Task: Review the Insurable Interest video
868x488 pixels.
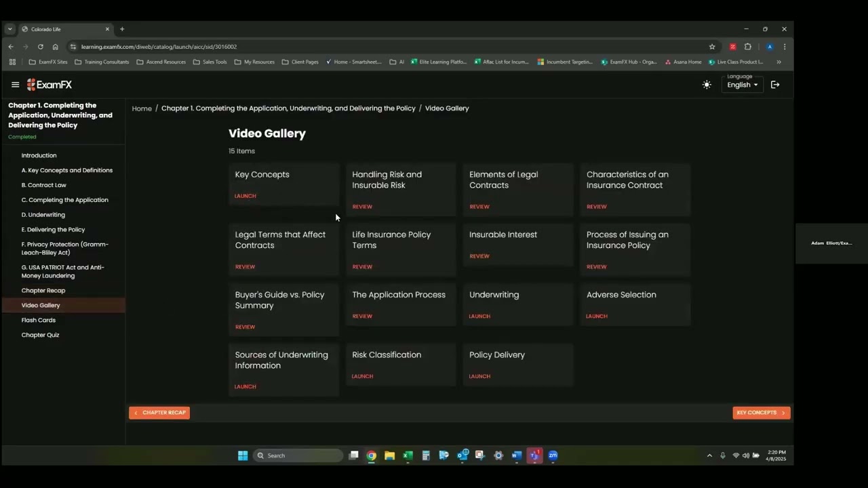Action: click(x=479, y=256)
